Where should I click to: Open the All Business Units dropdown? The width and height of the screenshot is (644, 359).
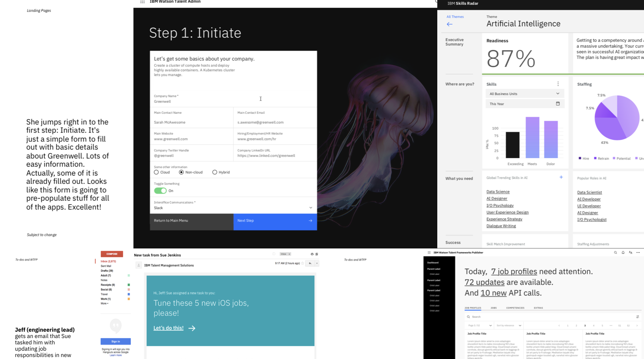525,94
